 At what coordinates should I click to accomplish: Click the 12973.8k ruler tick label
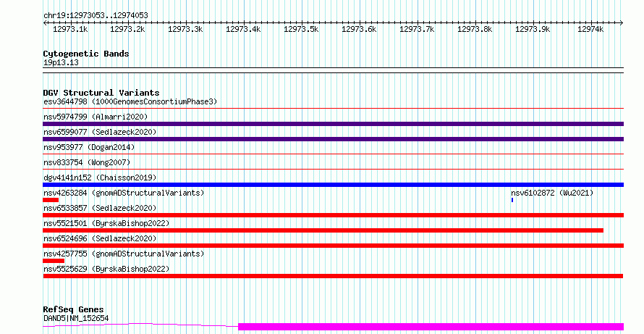pos(475,29)
